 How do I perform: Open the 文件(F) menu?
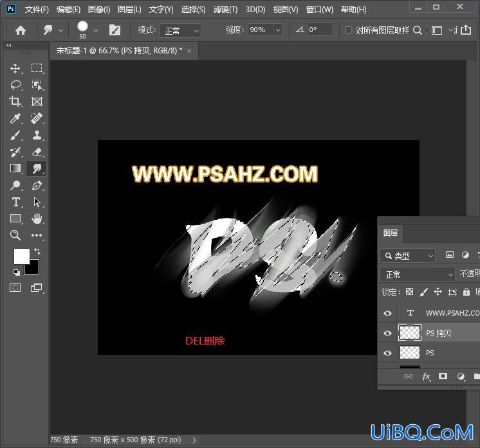[37, 10]
